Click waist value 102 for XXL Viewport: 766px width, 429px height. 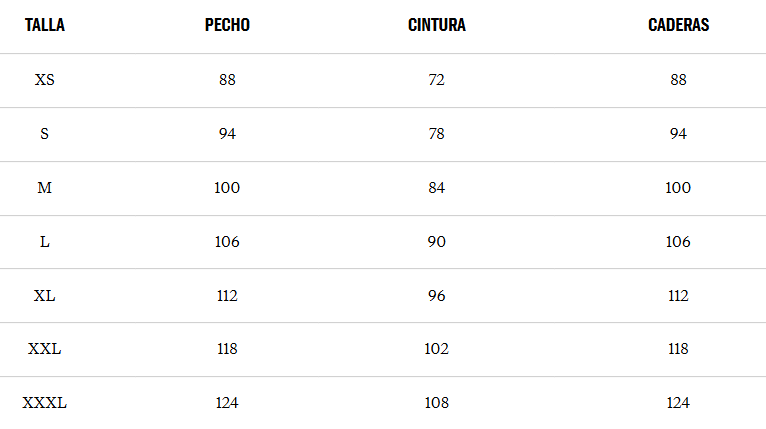tap(437, 349)
